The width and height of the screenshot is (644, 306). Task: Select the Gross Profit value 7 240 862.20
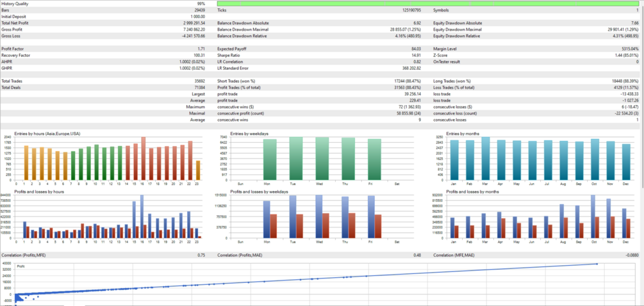[194, 29]
